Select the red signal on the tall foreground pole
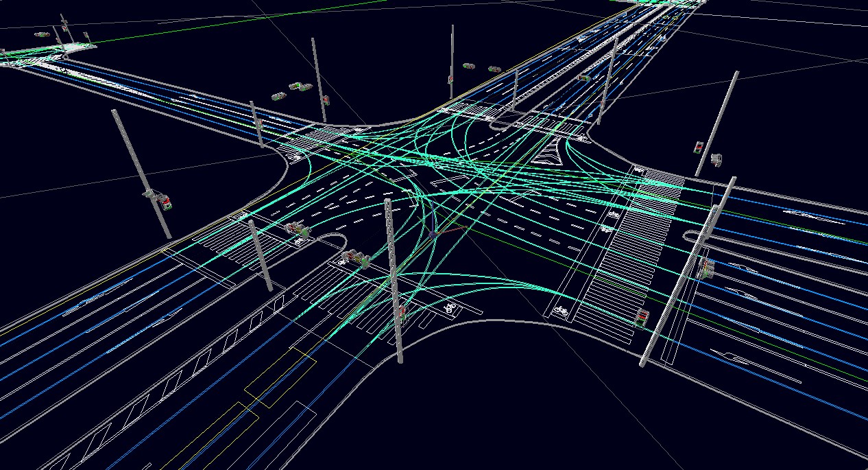This screenshot has width=868, height=470. coord(402,313)
